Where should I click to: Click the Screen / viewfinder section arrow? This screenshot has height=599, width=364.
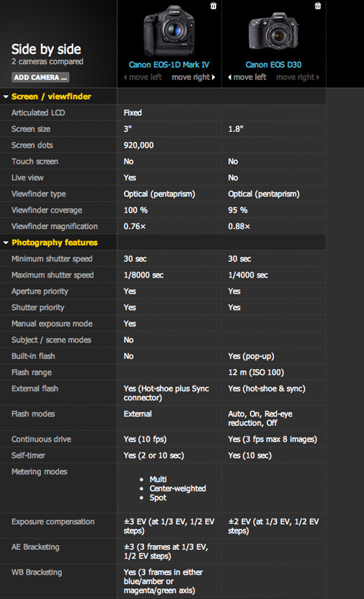tap(6, 97)
